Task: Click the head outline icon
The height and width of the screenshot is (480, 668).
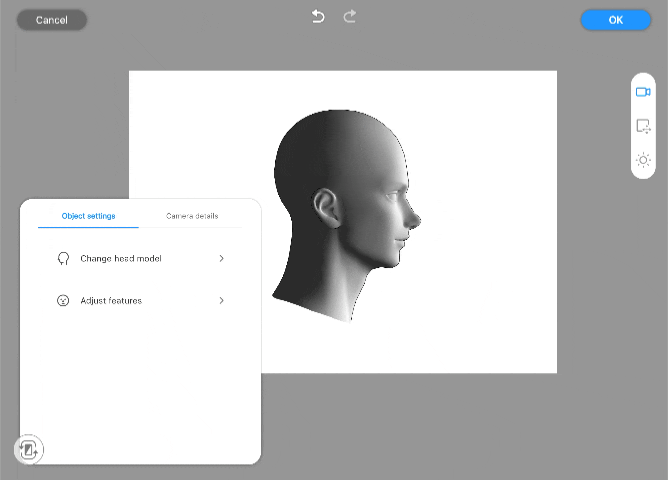Action: click(x=63, y=259)
